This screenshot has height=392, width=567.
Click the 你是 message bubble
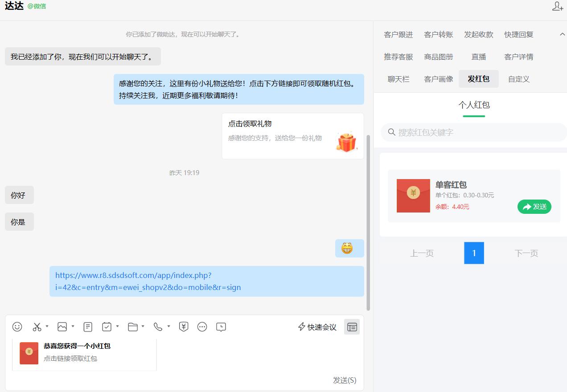click(x=19, y=222)
